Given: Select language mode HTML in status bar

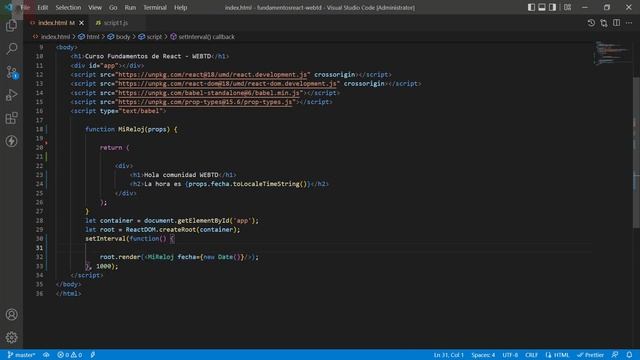Looking at the screenshot, I should [x=557, y=355].
